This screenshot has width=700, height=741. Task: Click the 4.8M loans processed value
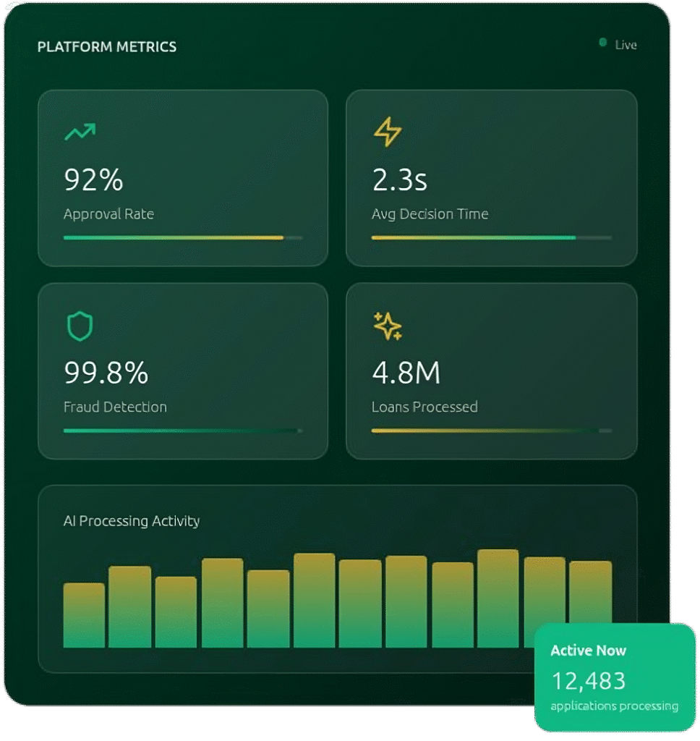(x=406, y=373)
